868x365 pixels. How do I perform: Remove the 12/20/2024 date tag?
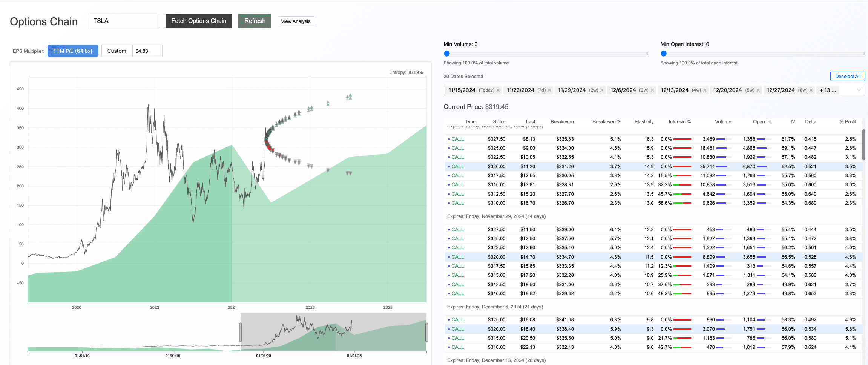758,90
